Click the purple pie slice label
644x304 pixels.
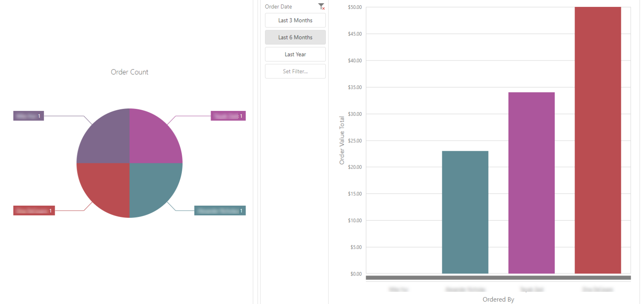click(28, 116)
